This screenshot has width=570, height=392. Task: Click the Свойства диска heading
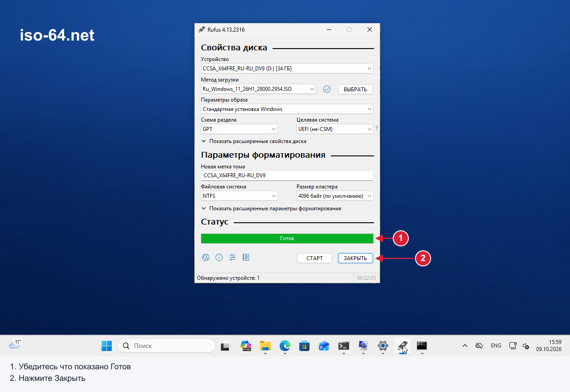pyautogui.click(x=234, y=48)
